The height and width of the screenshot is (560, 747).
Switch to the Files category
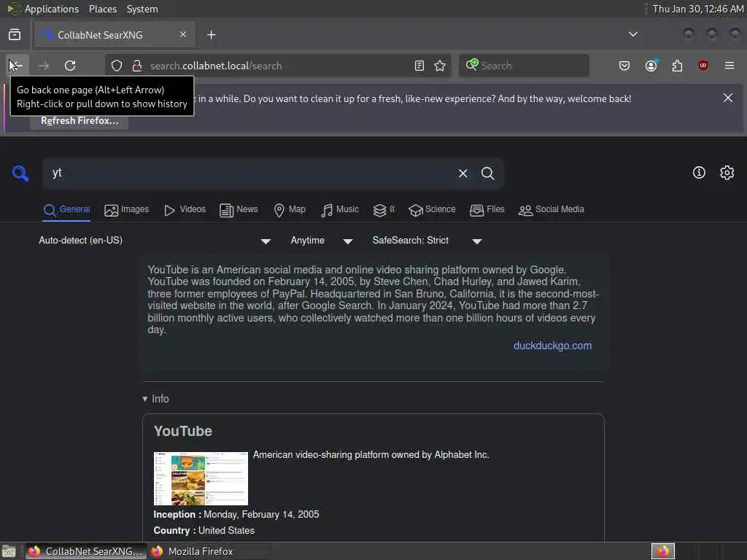point(487,209)
